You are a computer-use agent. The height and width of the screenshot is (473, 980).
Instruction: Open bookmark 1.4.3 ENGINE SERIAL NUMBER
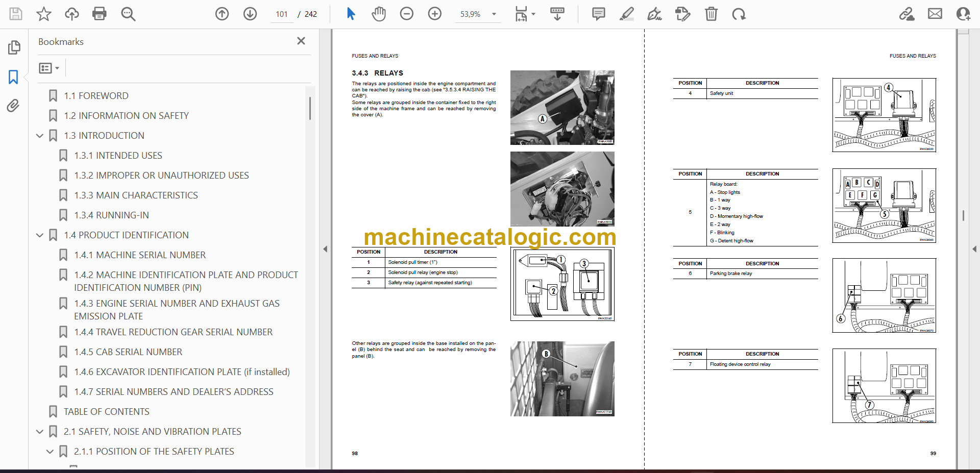177,310
